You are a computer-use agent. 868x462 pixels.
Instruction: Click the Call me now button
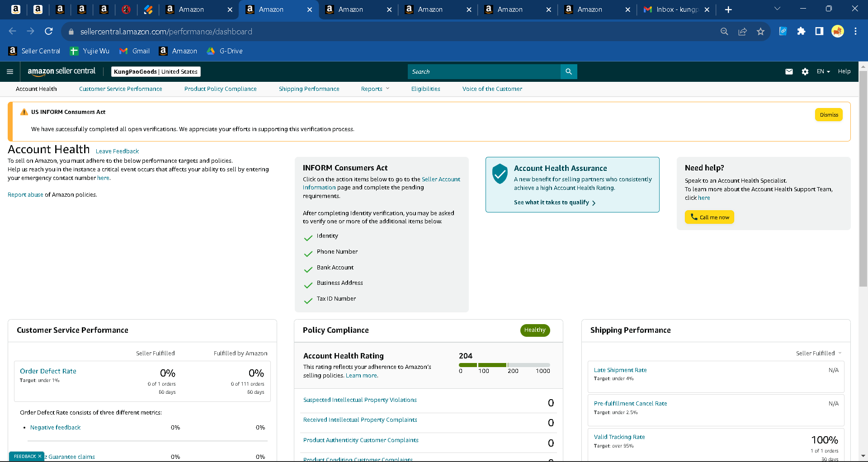pos(709,217)
